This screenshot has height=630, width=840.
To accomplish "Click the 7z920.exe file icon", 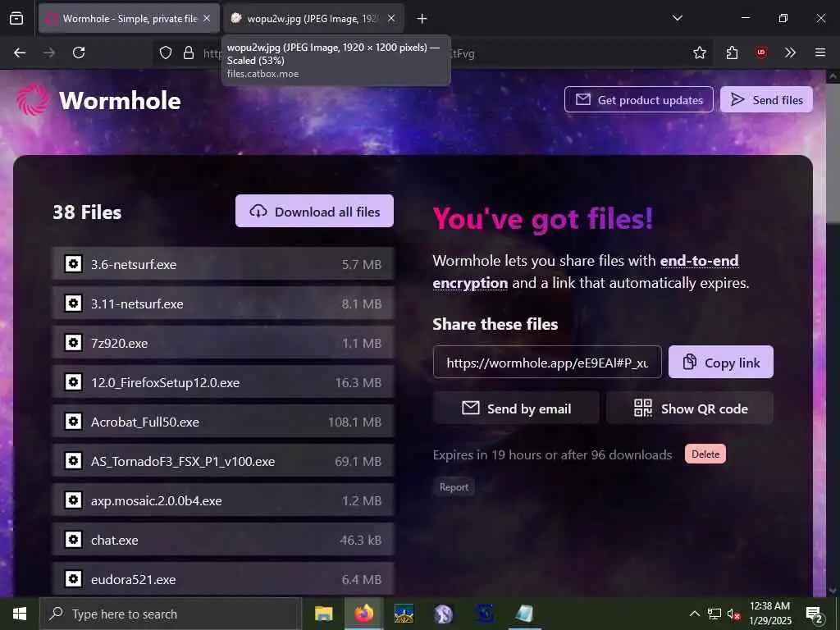I will pos(73,343).
